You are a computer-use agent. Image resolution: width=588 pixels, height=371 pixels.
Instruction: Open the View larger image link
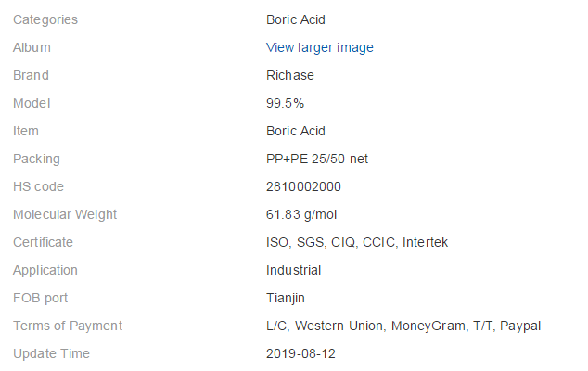pos(319,47)
